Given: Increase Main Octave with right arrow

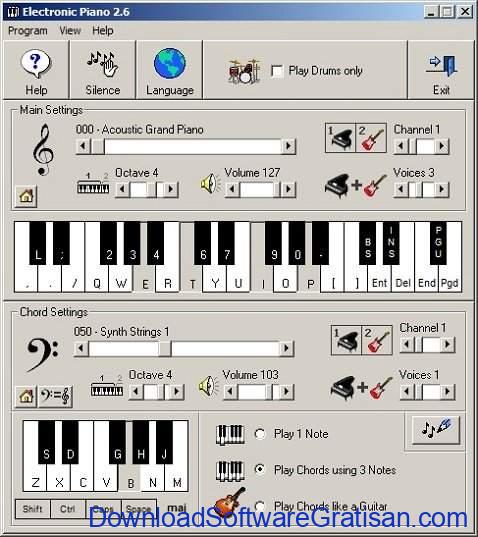Looking at the screenshot, I should coord(170,189).
